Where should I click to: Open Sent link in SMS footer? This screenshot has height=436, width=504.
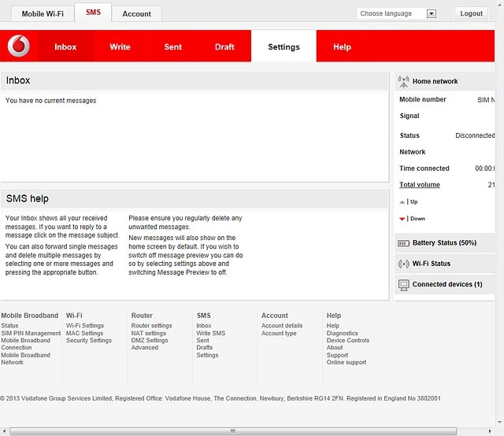[x=202, y=340]
